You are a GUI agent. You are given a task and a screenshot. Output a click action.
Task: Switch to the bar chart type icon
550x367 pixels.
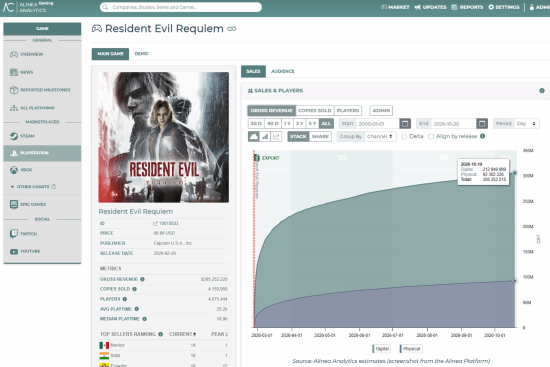click(265, 136)
